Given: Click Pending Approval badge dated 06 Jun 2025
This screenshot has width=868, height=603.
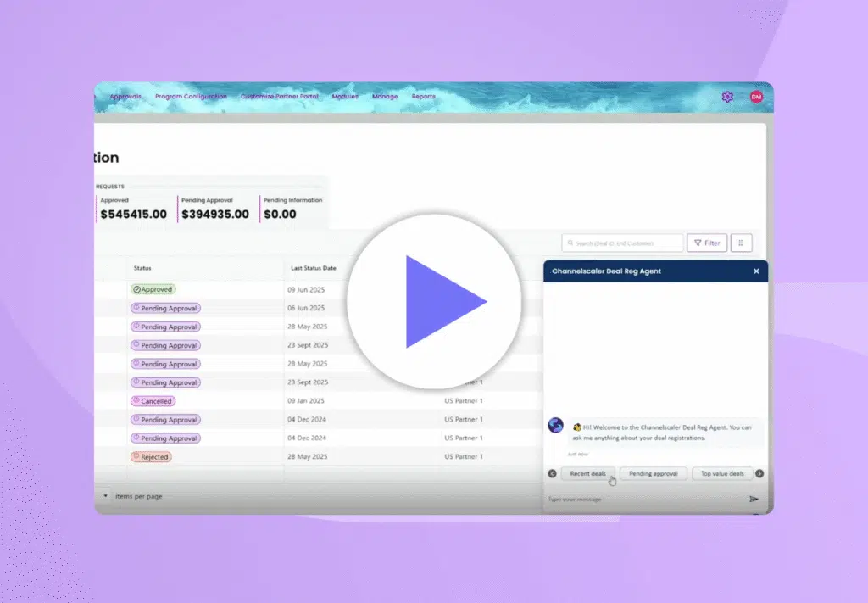Looking at the screenshot, I should pyautogui.click(x=165, y=308).
